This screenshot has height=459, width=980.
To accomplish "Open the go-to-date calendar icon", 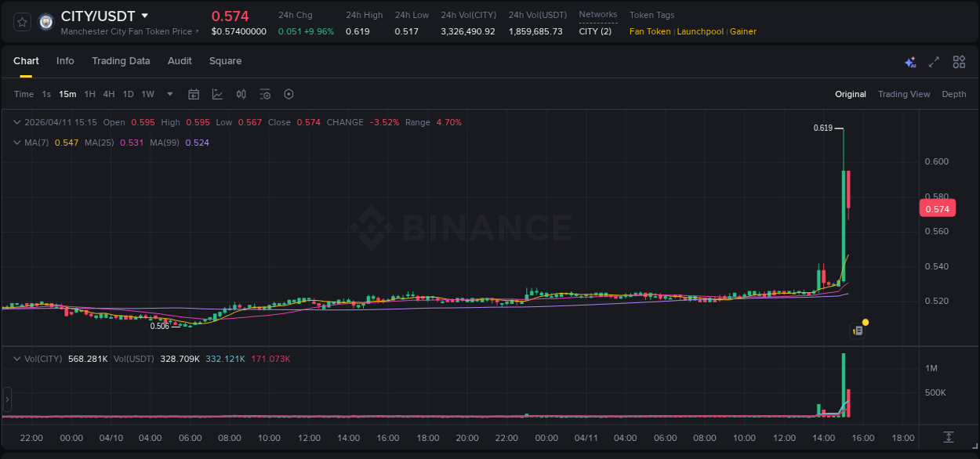I will tap(194, 94).
